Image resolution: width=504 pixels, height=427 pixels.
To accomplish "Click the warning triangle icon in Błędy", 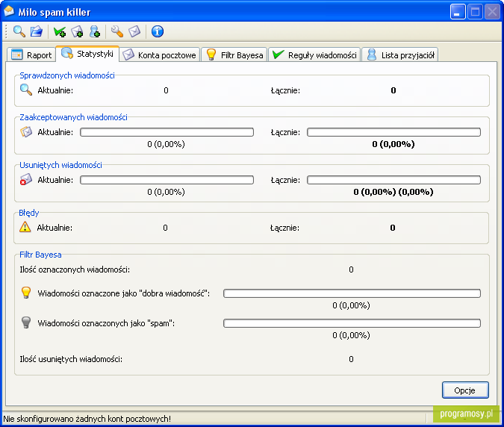I will tap(25, 227).
